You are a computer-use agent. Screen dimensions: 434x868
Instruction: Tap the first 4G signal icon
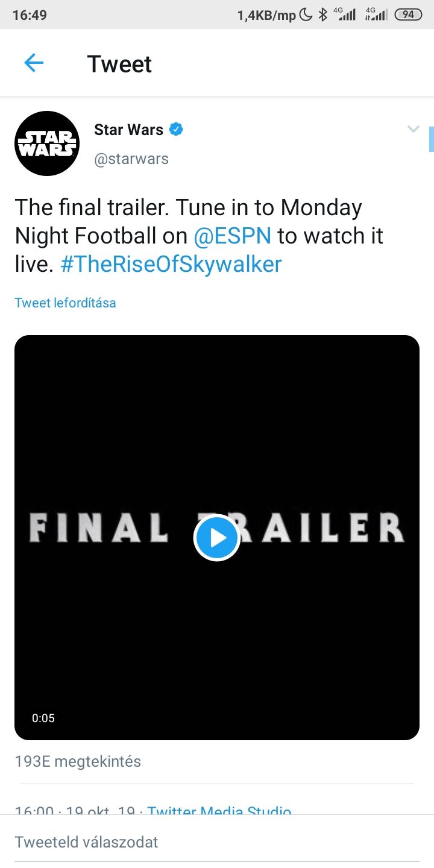click(344, 14)
